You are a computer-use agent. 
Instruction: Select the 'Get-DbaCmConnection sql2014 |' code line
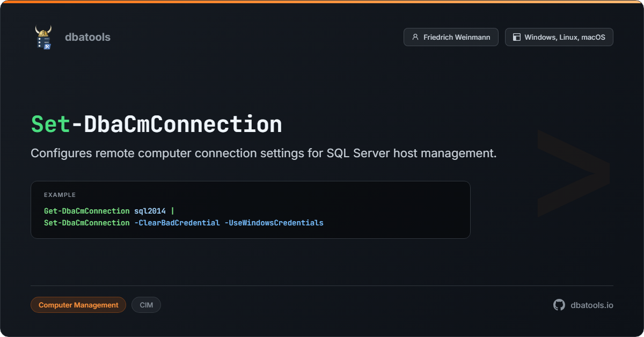click(x=109, y=211)
